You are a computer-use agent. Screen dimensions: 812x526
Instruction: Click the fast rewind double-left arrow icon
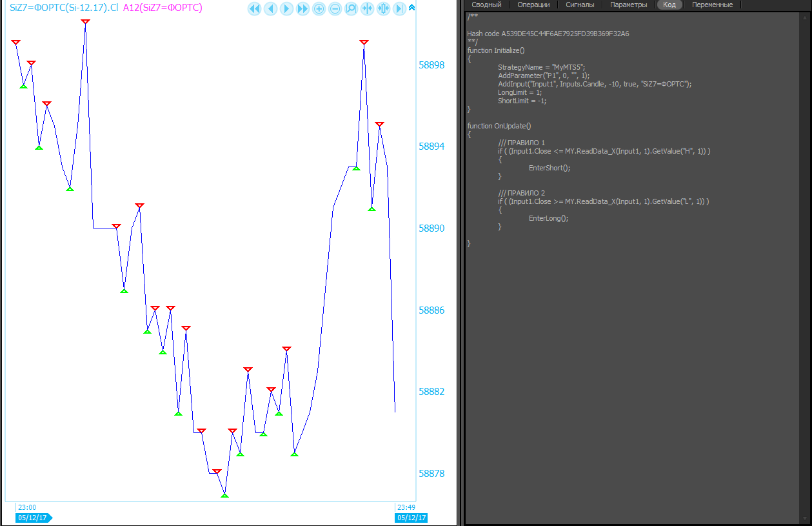point(255,8)
